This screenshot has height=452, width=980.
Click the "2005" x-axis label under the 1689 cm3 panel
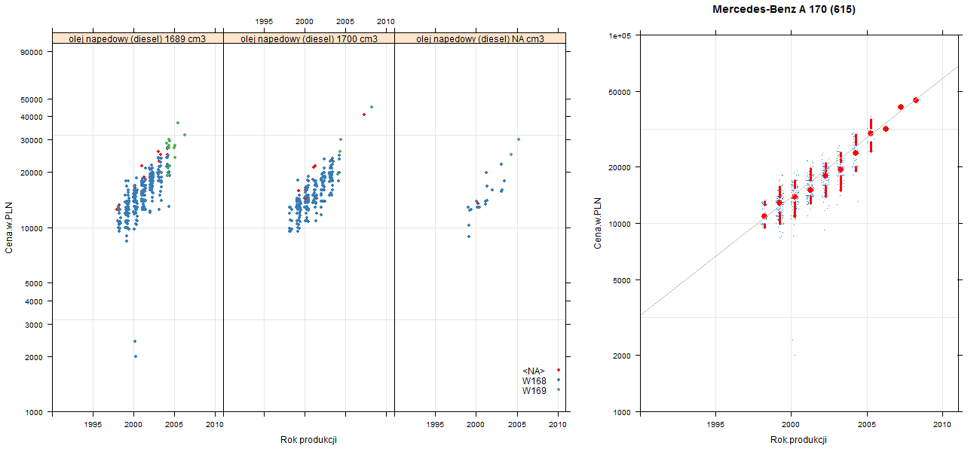coord(174,426)
